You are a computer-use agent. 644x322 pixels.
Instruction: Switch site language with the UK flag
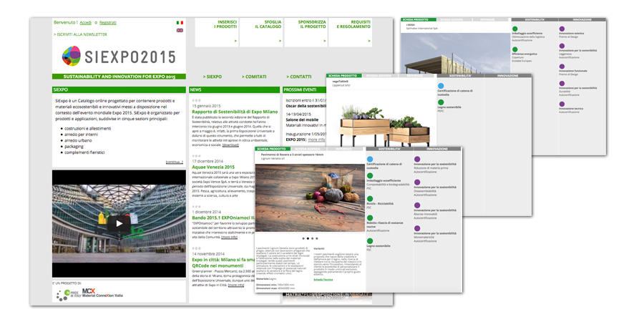click(180, 30)
